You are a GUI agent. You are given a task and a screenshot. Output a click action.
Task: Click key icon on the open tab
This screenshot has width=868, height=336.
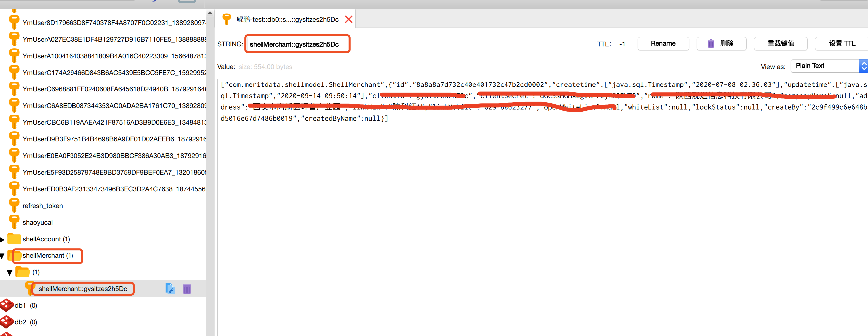pyautogui.click(x=227, y=19)
